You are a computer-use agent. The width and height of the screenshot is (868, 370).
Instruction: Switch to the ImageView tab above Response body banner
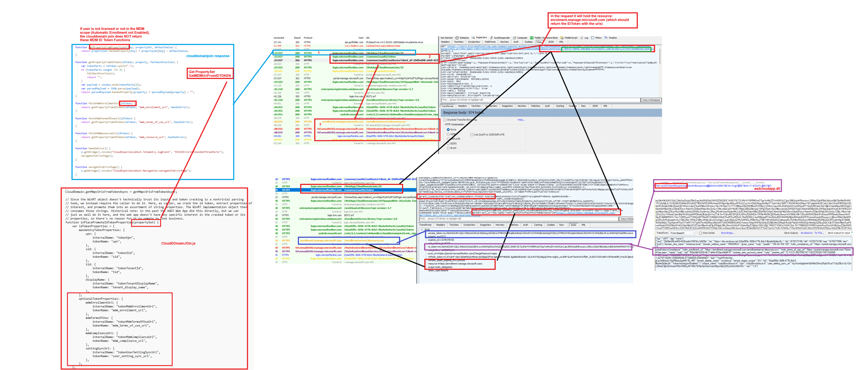tap(507, 106)
